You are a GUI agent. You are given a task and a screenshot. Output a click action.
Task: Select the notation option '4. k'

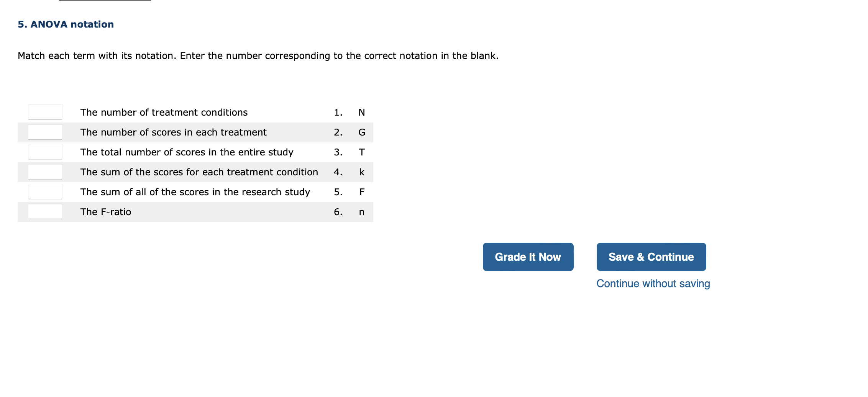pos(349,172)
